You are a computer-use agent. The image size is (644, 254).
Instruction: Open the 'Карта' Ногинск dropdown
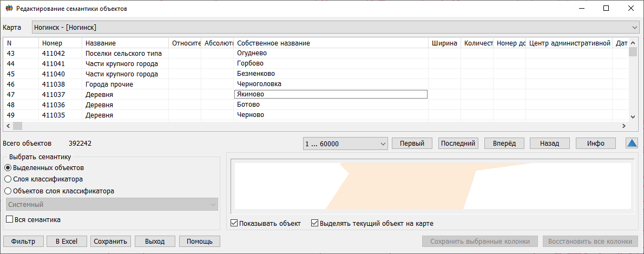[336, 28]
